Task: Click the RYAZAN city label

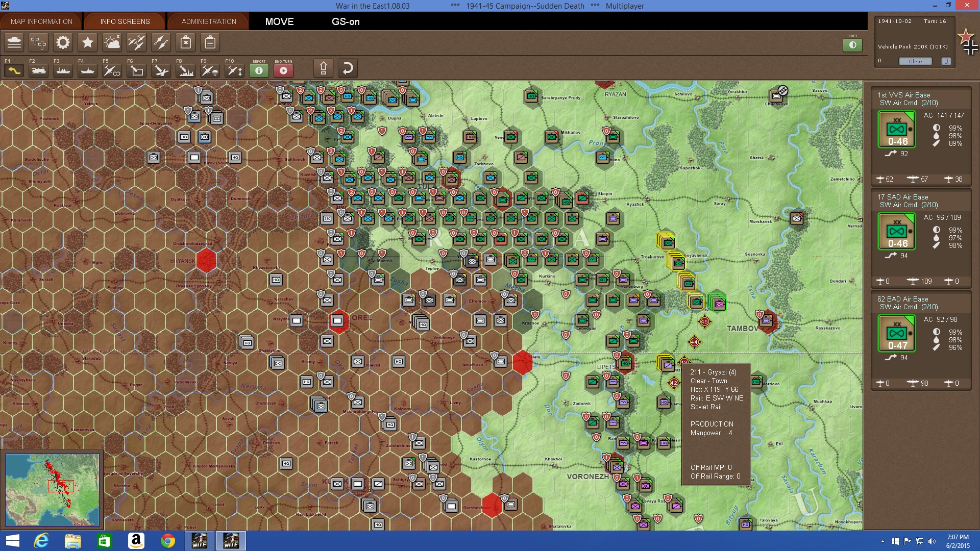Action: (615, 94)
